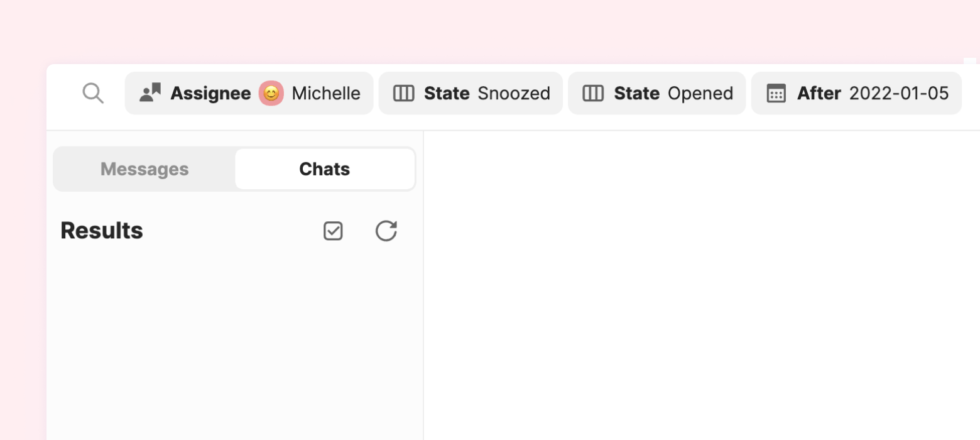The image size is (980, 440).
Task: Click Michelle's smiley avatar
Action: click(271, 93)
